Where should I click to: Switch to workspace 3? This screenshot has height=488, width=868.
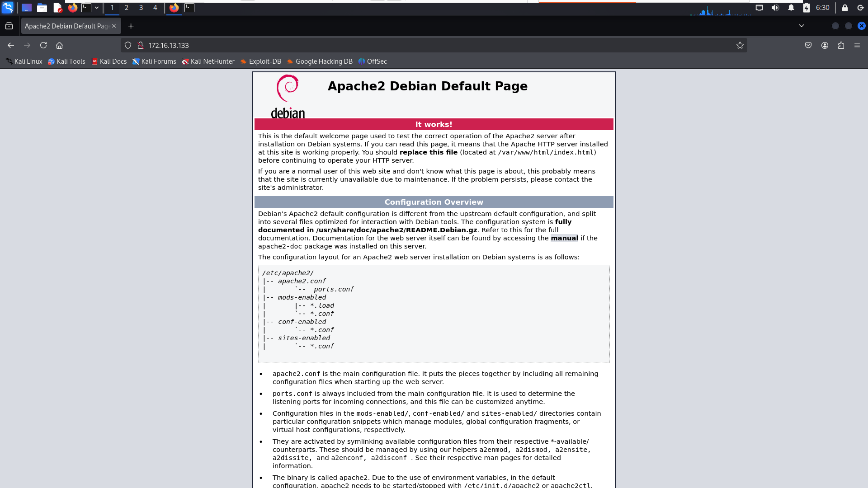tap(141, 8)
